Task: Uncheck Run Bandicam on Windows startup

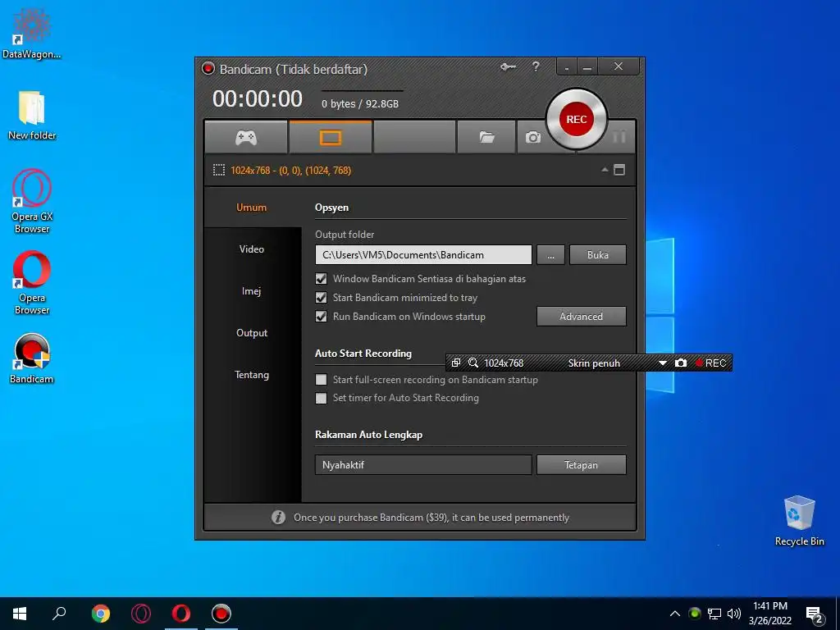Action: [321, 316]
